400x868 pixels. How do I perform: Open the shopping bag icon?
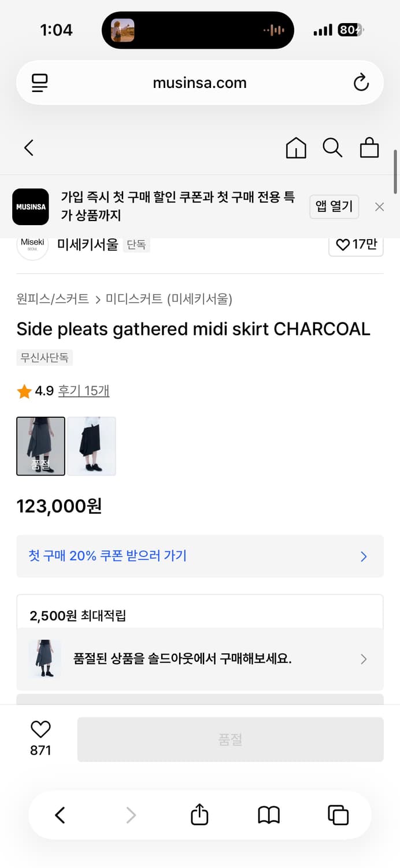[369, 148]
